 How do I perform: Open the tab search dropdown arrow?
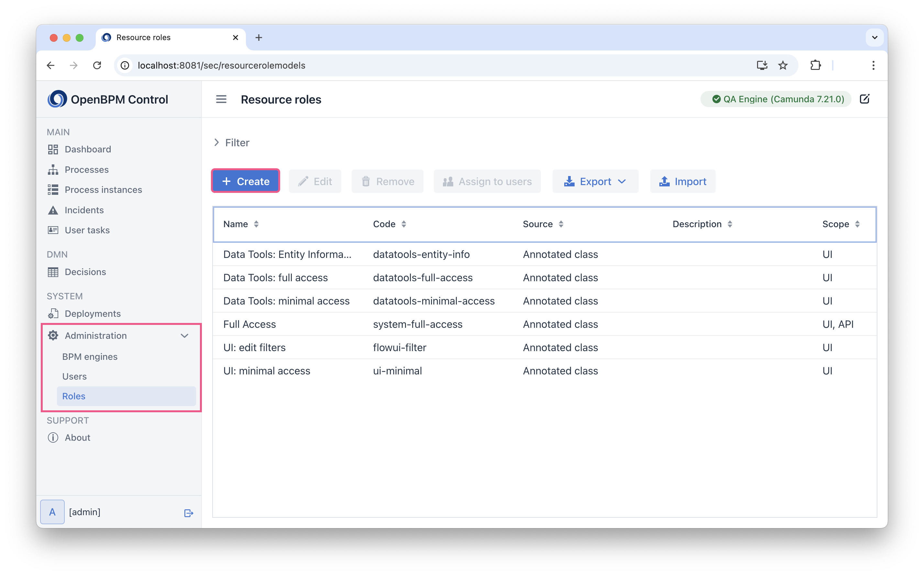[x=874, y=37]
